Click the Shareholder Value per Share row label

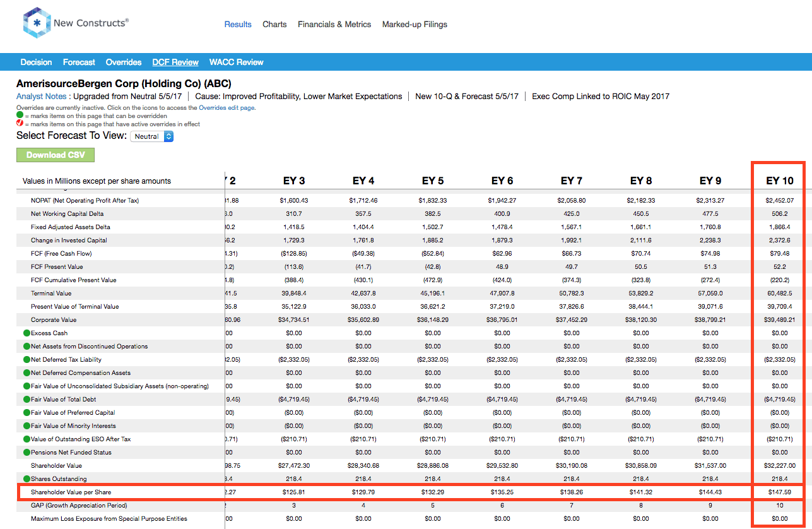click(x=71, y=492)
